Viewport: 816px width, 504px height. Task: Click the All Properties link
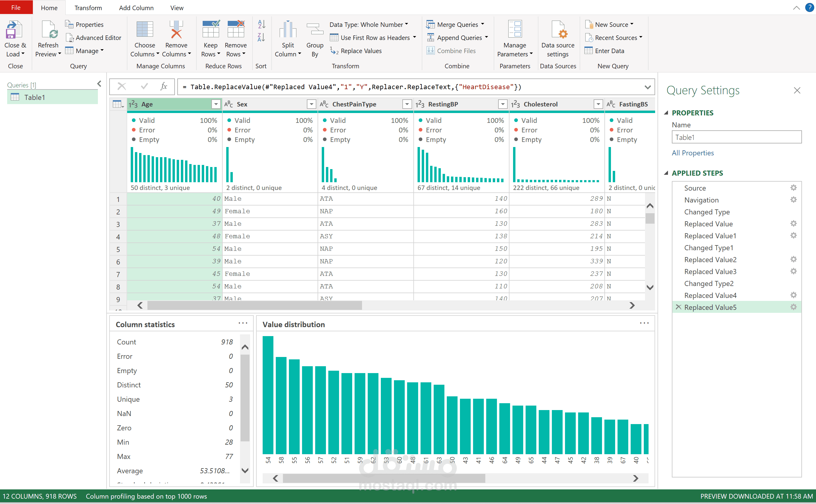[x=692, y=153]
